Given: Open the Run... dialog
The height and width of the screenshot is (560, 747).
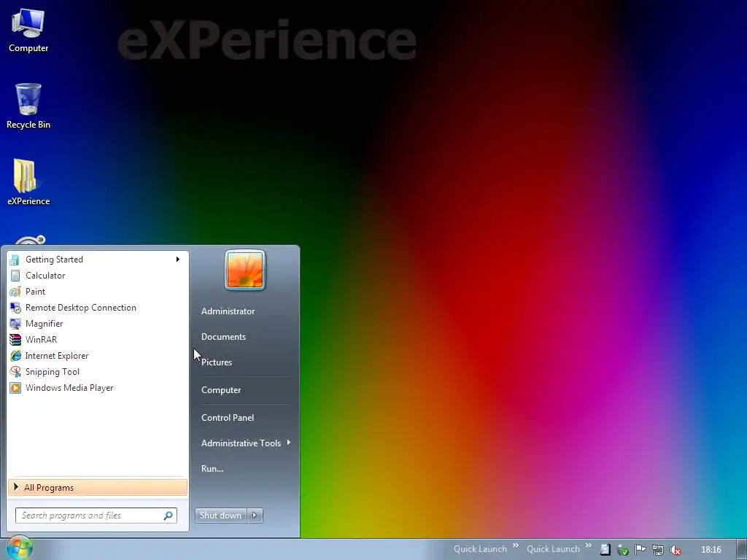Looking at the screenshot, I should (x=212, y=469).
